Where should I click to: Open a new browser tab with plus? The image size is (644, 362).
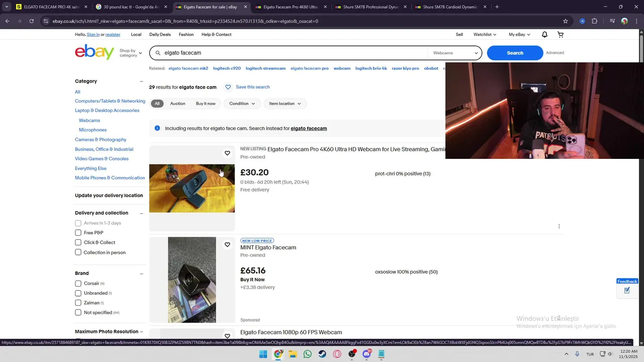pyautogui.click(x=497, y=7)
